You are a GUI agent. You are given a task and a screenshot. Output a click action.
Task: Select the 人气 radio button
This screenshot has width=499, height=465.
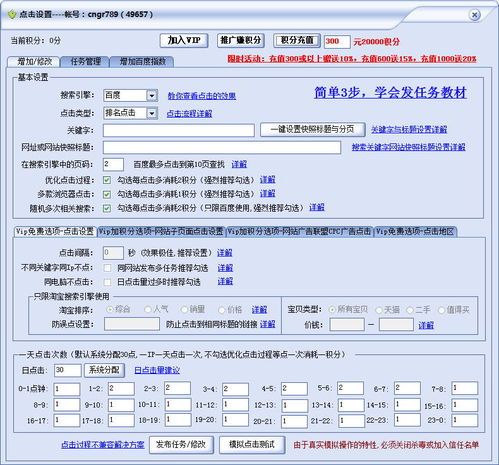click(x=147, y=310)
